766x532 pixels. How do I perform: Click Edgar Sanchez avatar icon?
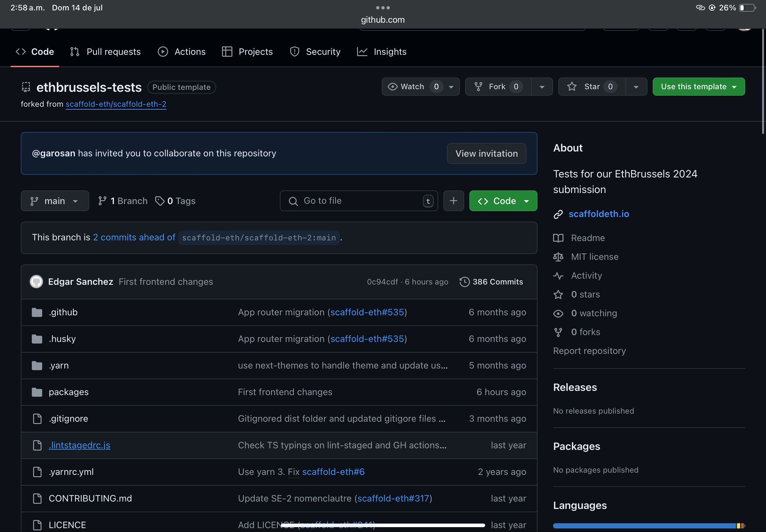36,282
